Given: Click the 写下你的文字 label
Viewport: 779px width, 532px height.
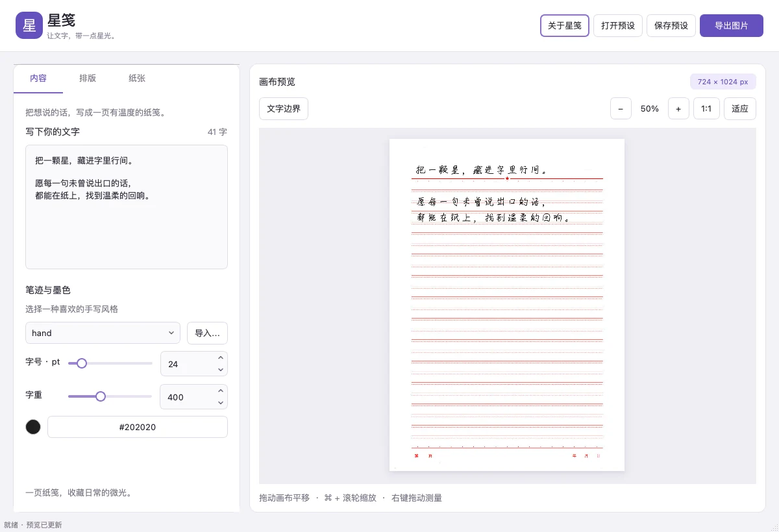Looking at the screenshot, I should coord(53,132).
